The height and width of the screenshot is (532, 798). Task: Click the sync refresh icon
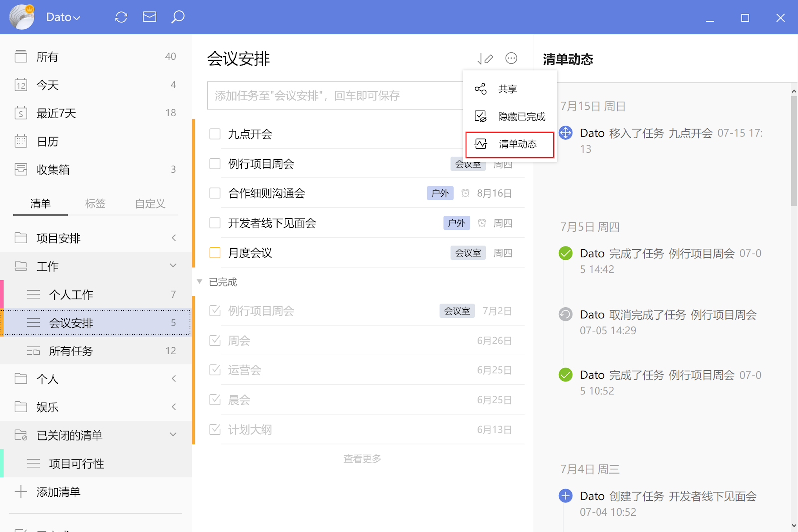point(121,17)
